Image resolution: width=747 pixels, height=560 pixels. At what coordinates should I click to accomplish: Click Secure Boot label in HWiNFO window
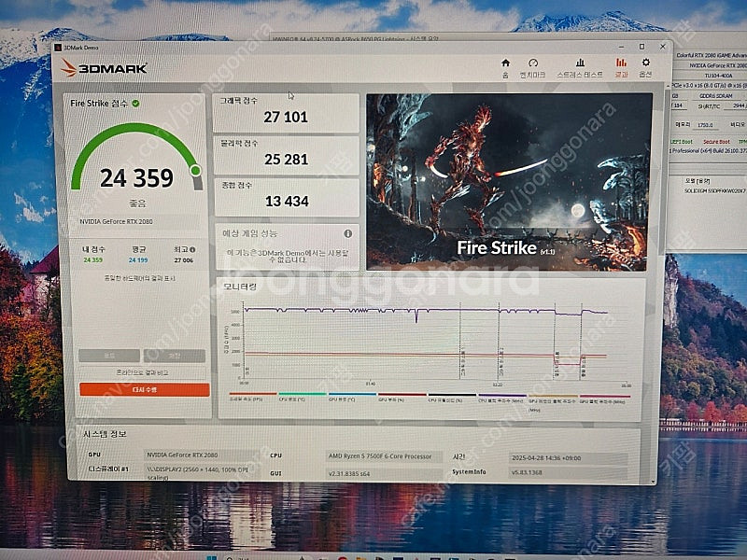click(x=716, y=142)
